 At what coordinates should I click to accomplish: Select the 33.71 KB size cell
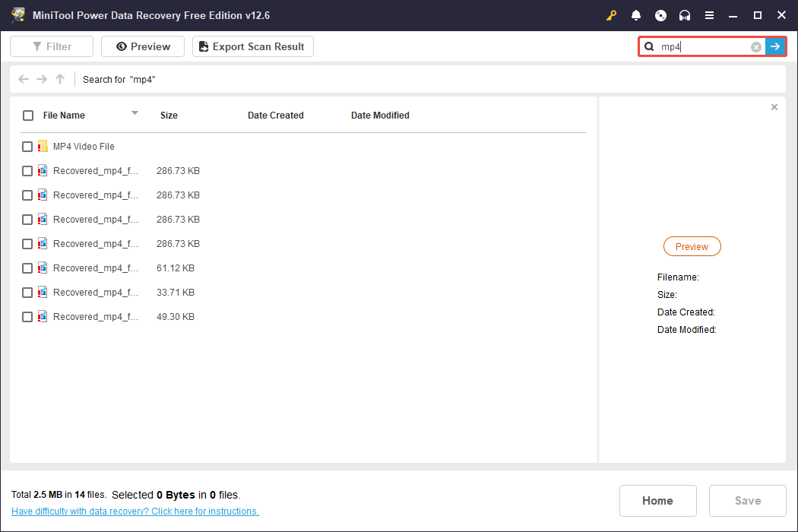tap(176, 293)
